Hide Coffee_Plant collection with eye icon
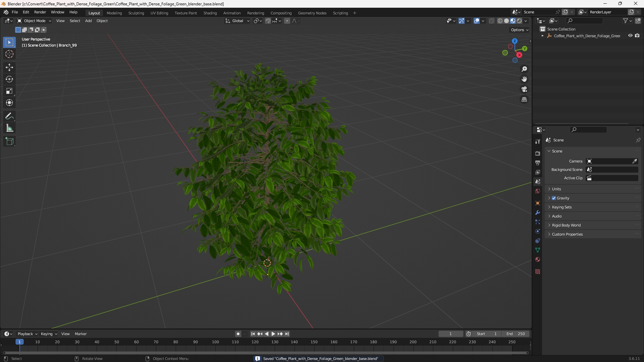 630,36
